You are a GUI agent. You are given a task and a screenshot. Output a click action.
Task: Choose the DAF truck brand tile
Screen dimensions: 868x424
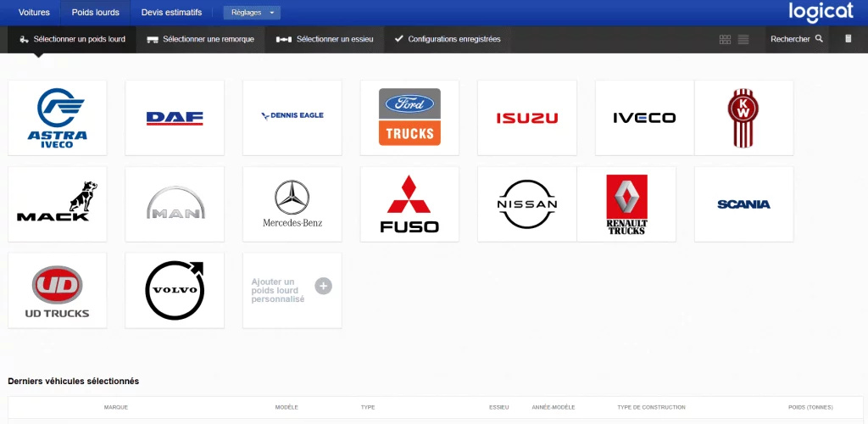pyautogui.click(x=175, y=118)
